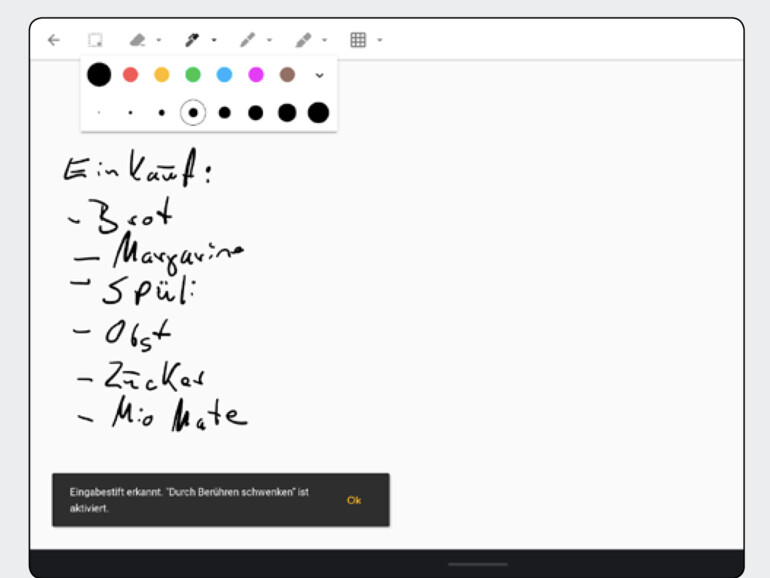770x578 pixels.
Task: Dismiss the stylus notification with Ok
Action: (x=354, y=500)
